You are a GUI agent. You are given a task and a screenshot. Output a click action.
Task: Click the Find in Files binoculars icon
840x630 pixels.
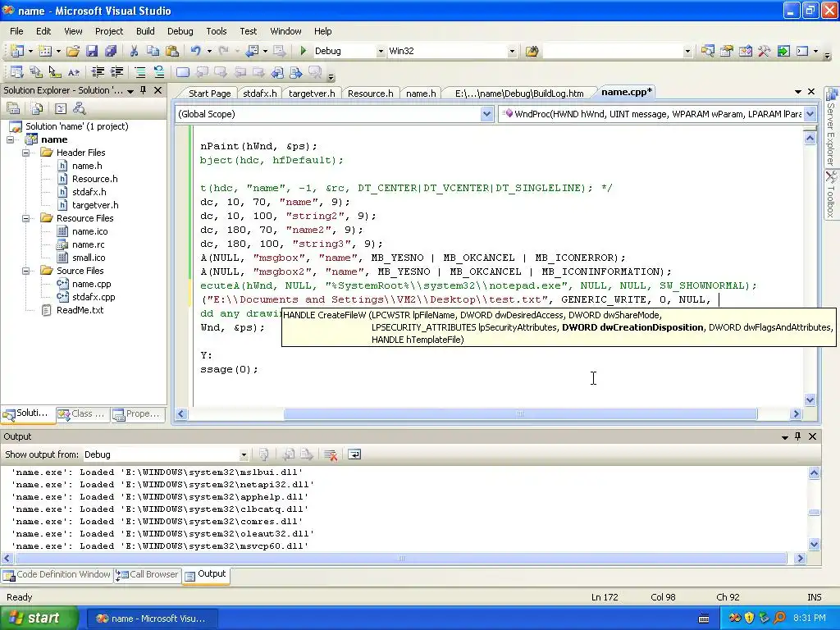point(532,51)
